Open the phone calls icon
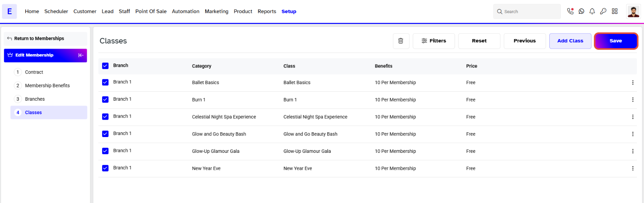This screenshot has width=644, height=203. pyautogui.click(x=570, y=11)
